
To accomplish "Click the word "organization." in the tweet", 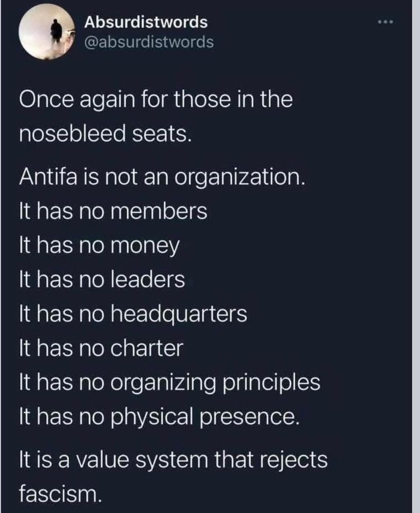I will coord(240,179).
